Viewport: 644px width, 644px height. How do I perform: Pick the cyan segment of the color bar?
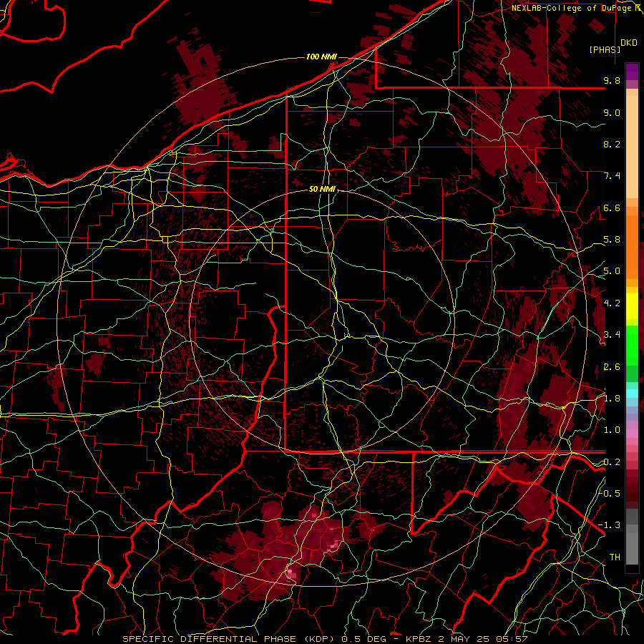(x=632, y=393)
